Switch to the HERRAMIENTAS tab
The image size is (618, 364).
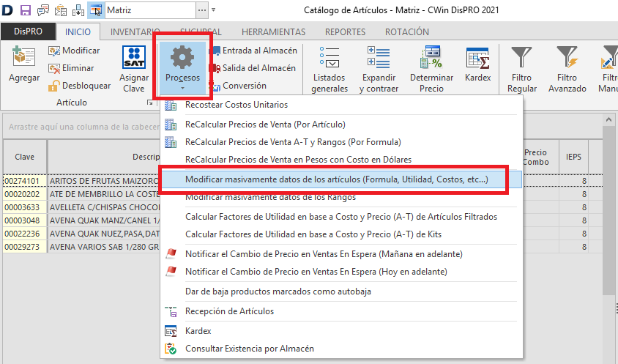(x=273, y=32)
